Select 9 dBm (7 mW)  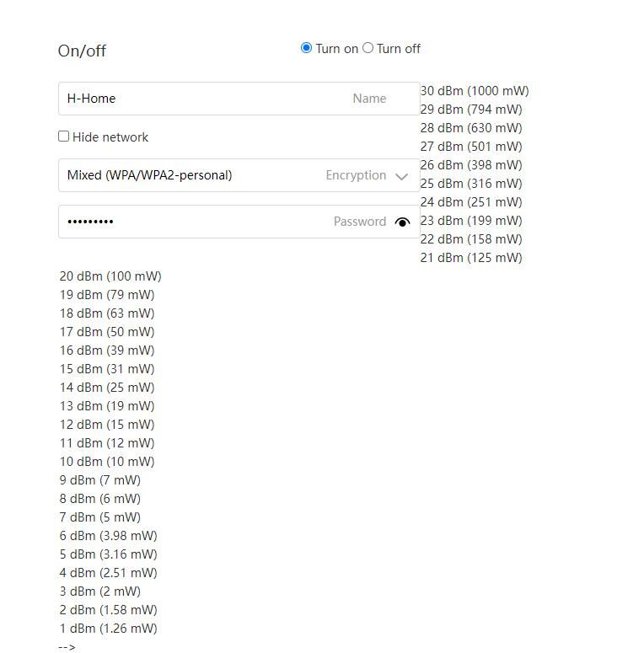tap(100, 480)
